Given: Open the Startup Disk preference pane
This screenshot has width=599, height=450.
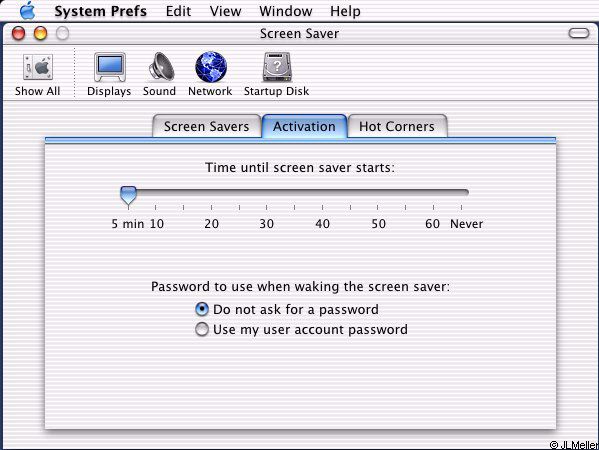Looking at the screenshot, I should click(277, 74).
